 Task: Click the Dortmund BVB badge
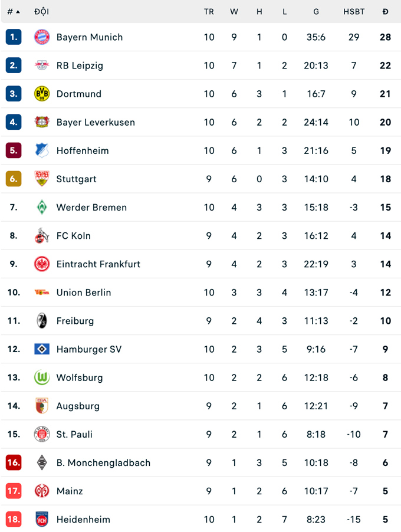click(x=42, y=94)
